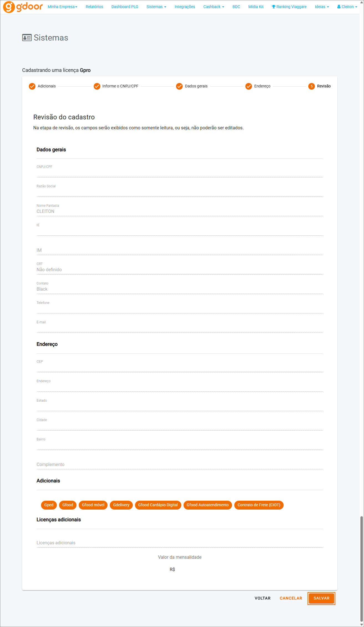Viewport: 364px width, 627px height.
Task: Click the CANCELAR button
Action: (x=291, y=598)
